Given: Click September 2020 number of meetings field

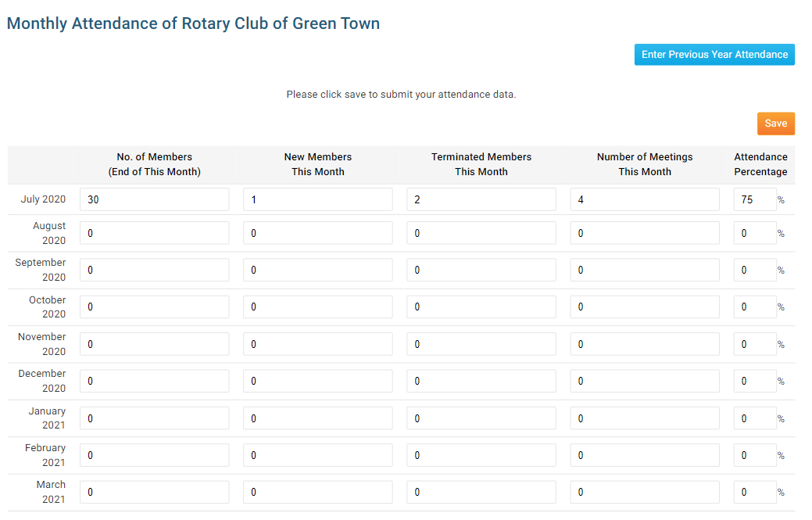Looking at the screenshot, I should [x=644, y=270].
